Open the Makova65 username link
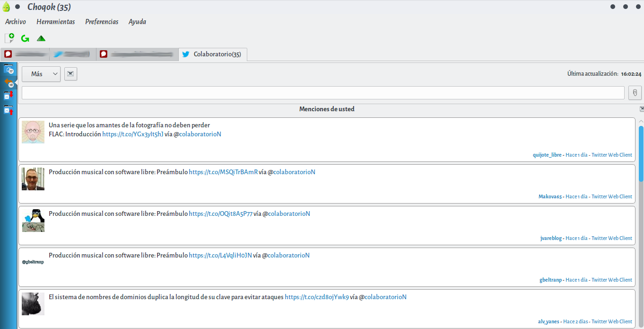 pos(550,196)
